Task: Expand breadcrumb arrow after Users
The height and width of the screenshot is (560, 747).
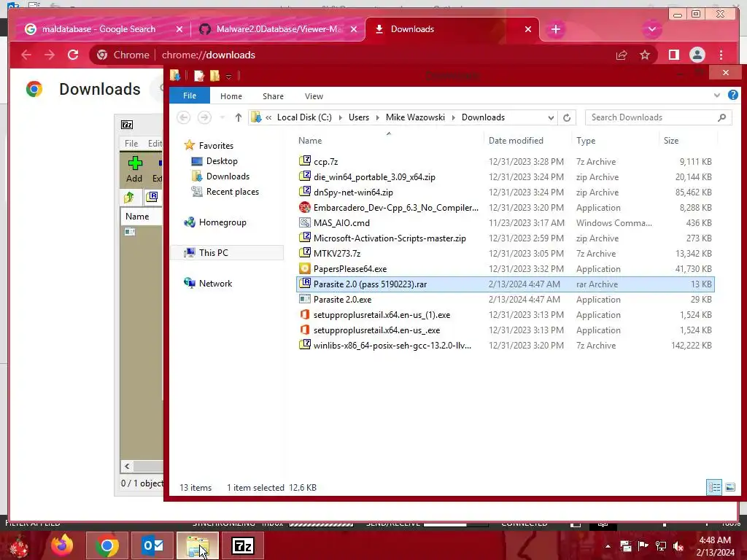Action: click(x=377, y=117)
